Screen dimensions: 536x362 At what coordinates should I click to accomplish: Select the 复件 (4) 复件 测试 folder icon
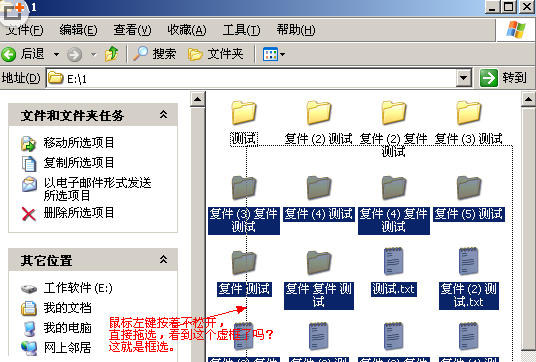tap(393, 188)
